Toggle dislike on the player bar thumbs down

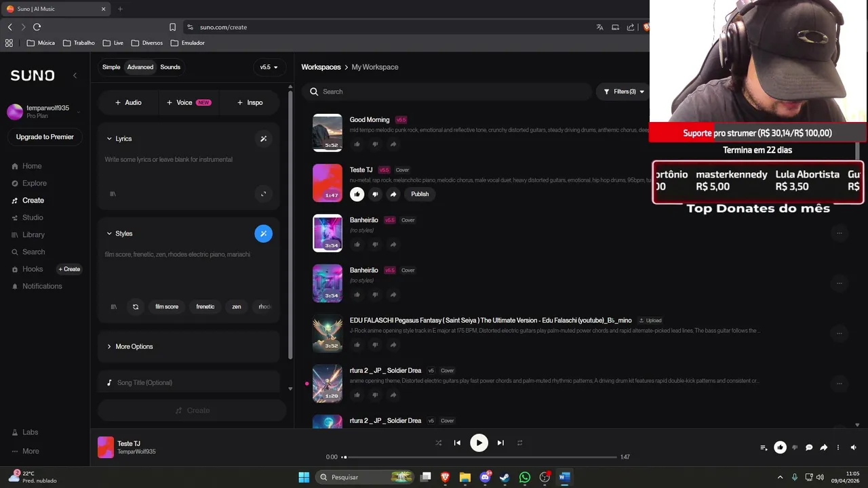pyautogui.click(x=795, y=447)
